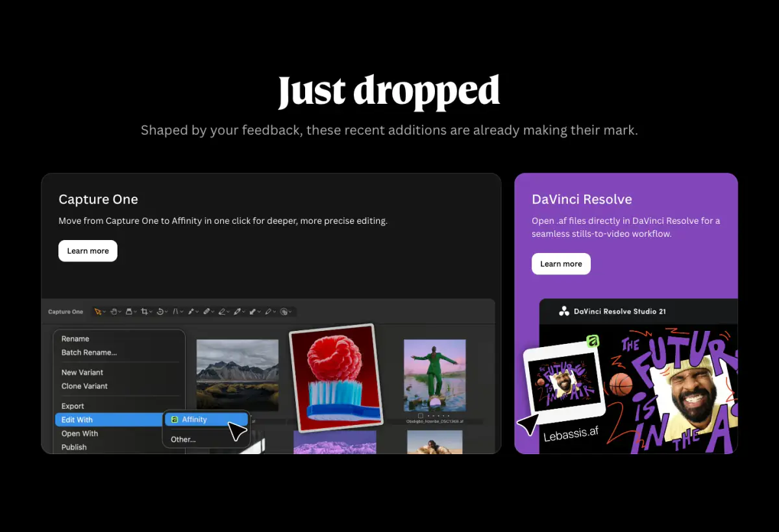Screen dimensions: 779x532
Task: Open the man in green suit thumbnail
Action: (434, 375)
